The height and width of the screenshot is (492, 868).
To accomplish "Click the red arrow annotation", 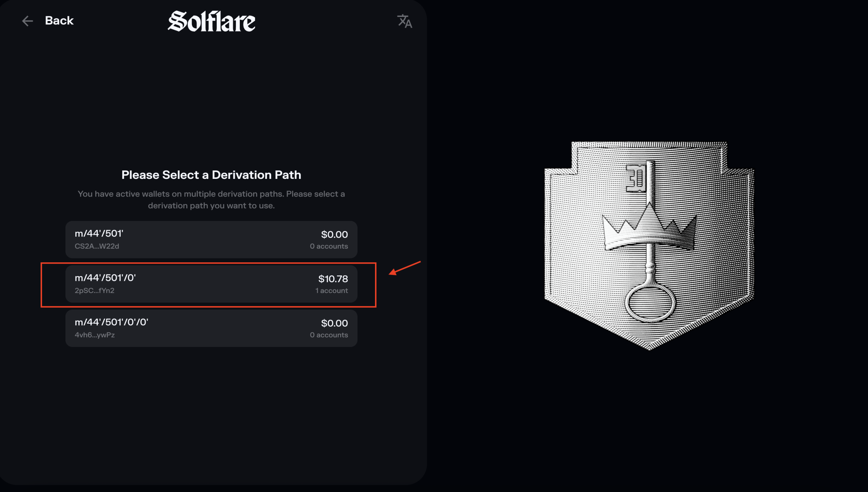I will coord(405,267).
